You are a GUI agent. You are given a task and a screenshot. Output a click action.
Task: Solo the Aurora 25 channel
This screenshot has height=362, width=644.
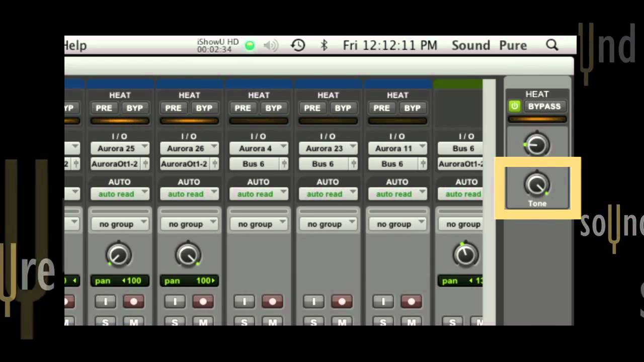click(x=106, y=322)
